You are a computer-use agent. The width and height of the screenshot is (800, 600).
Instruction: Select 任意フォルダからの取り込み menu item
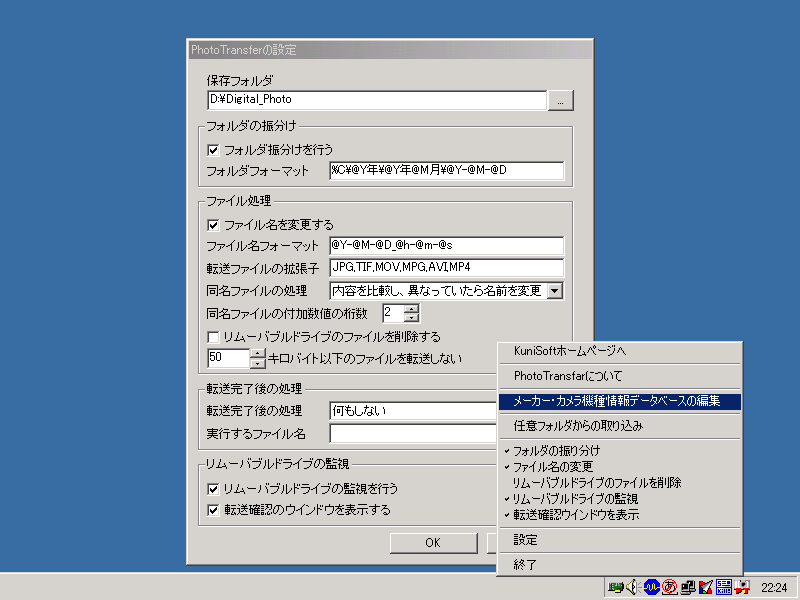[x=620, y=426]
